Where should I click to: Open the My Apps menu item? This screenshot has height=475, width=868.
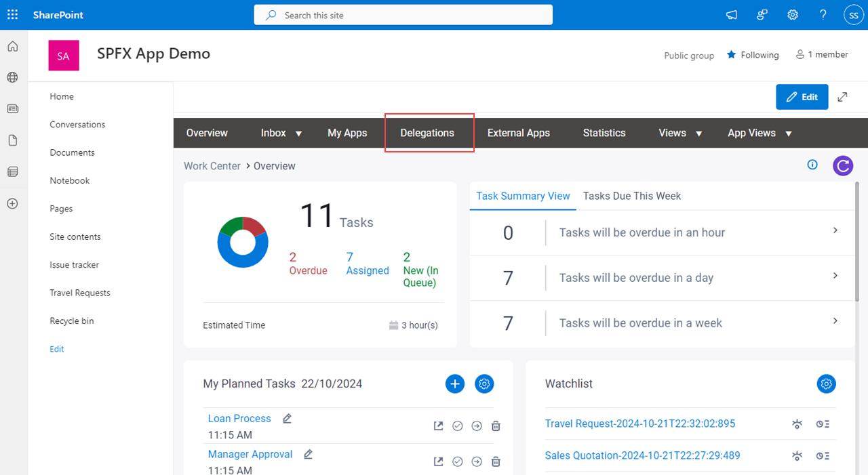click(347, 133)
